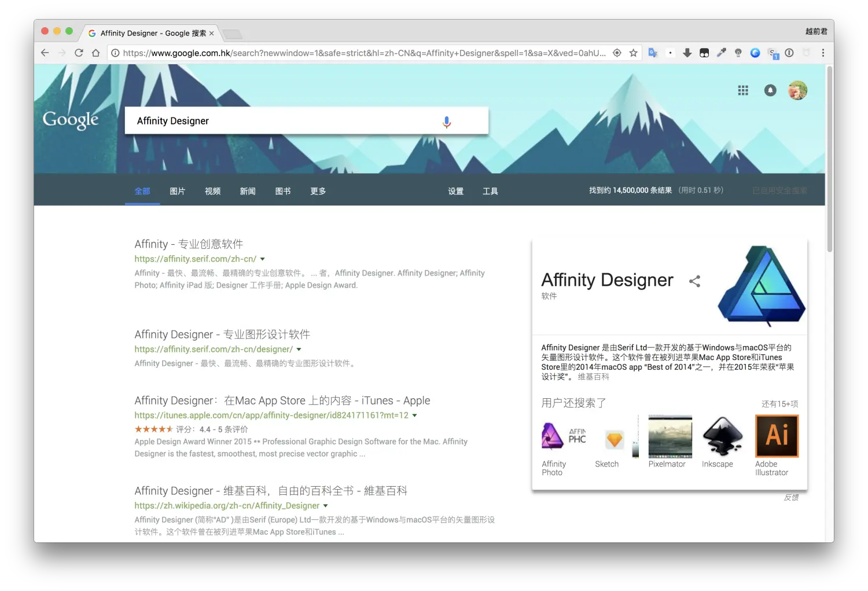Follow the 维基百科 source link in panel

tap(593, 377)
